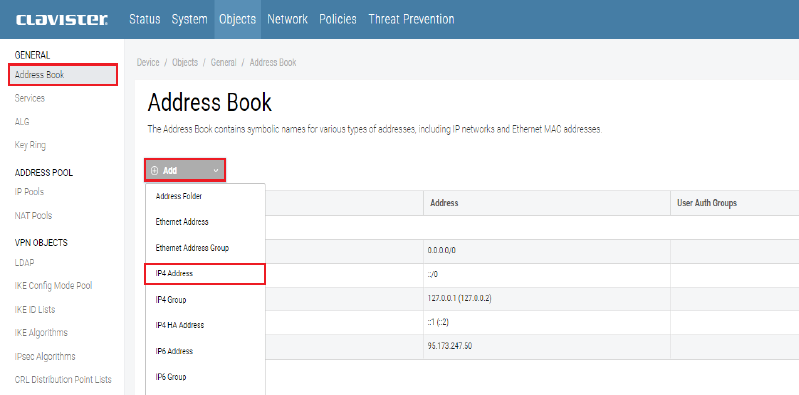The image size is (799, 395).
Task: Switch to the Network tab
Action: (x=287, y=19)
